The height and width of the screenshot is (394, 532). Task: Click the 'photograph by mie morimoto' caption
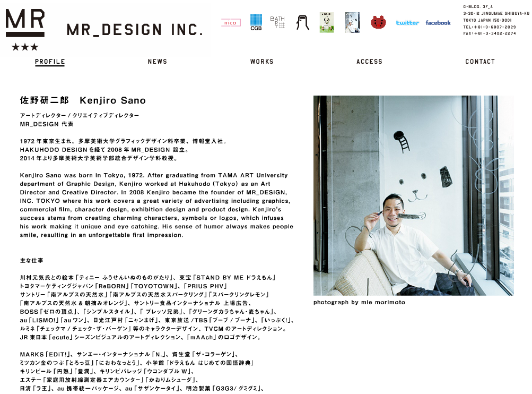[x=359, y=302]
